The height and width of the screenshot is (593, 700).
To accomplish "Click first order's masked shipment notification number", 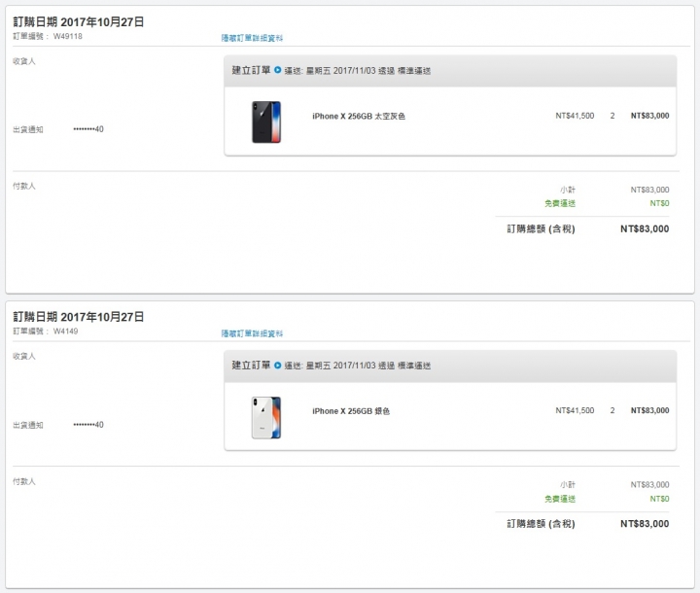I will click(x=88, y=129).
